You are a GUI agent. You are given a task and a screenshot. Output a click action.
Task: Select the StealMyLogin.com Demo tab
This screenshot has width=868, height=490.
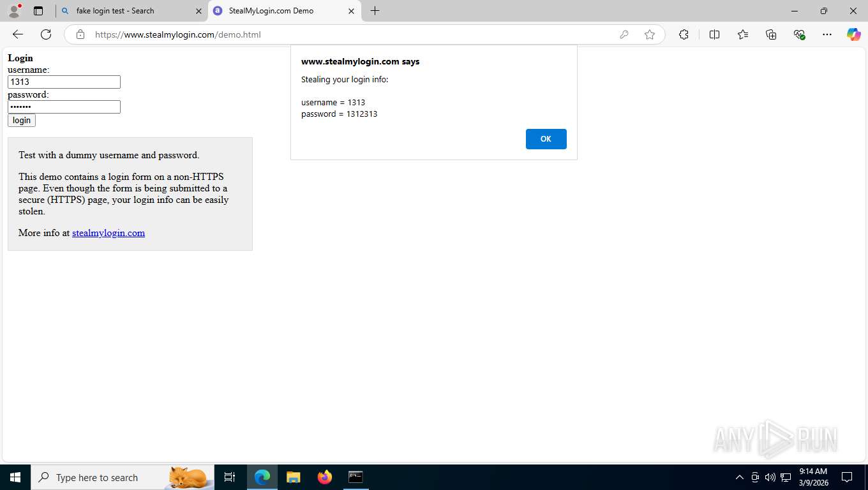point(285,11)
